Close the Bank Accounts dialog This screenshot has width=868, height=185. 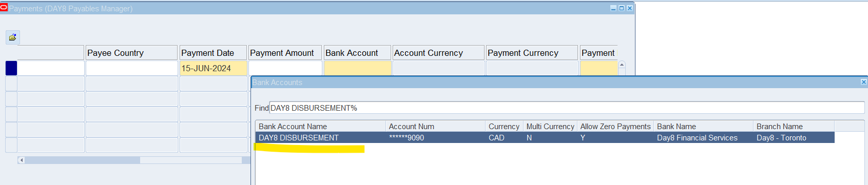pyautogui.click(x=863, y=82)
